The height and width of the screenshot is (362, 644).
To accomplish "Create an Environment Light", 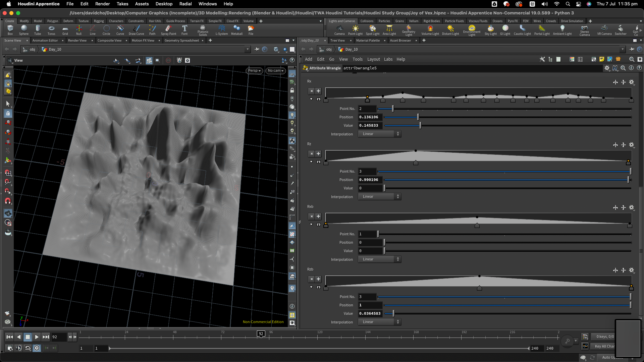I will pos(472,31).
